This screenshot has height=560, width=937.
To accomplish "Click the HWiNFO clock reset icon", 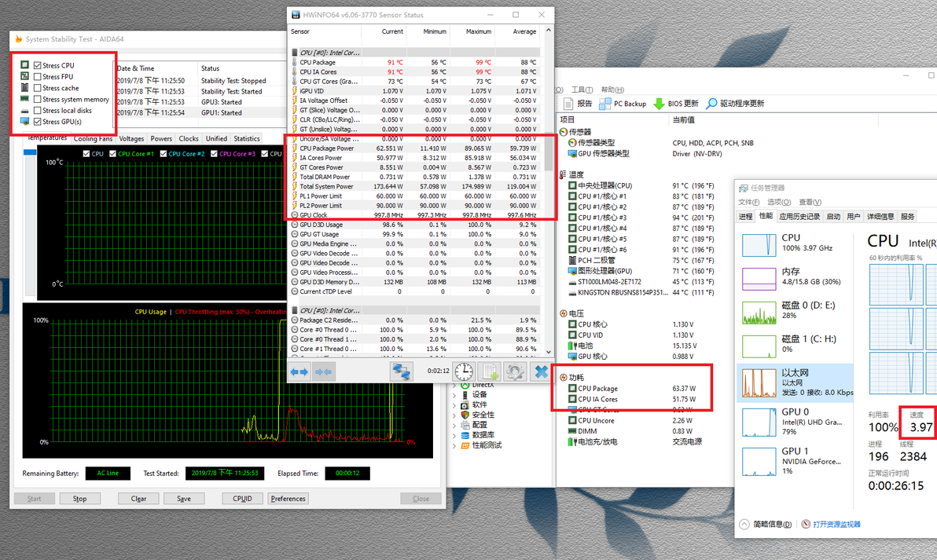I will point(464,372).
